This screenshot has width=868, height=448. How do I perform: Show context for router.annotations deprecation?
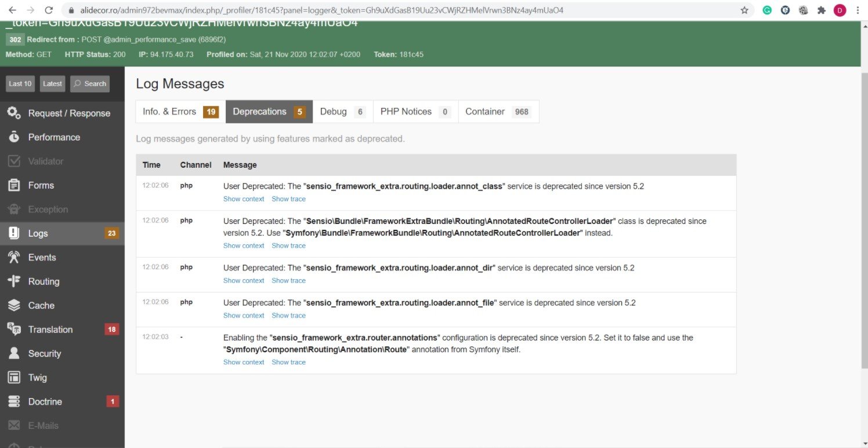coord(244,362)
